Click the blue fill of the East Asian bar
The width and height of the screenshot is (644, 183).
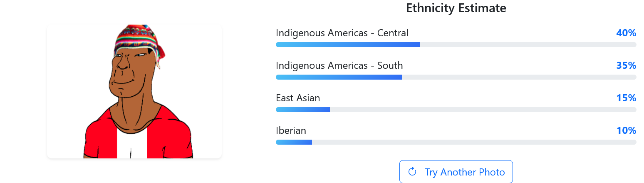point(303,110)
